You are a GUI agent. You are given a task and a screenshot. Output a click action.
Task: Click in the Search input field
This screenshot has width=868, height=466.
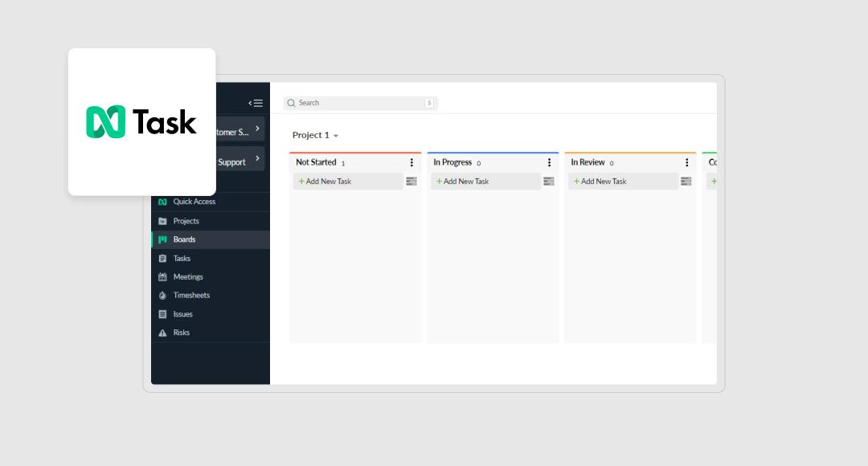pyautogui.click(x=361, y=103)
